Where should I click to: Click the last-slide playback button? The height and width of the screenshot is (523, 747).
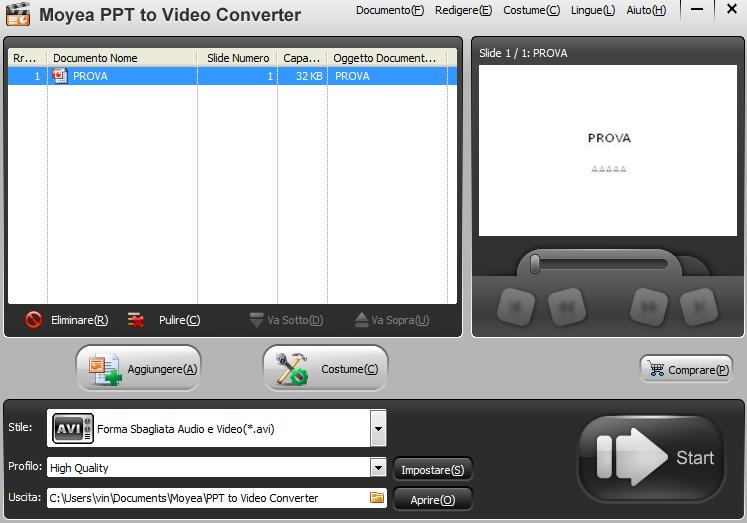699,307
